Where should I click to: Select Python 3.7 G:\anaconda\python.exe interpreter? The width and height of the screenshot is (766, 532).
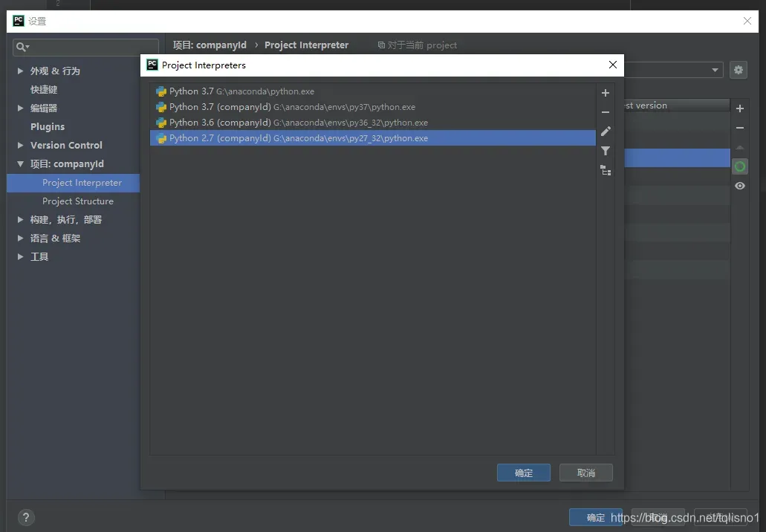click(373, 91)
